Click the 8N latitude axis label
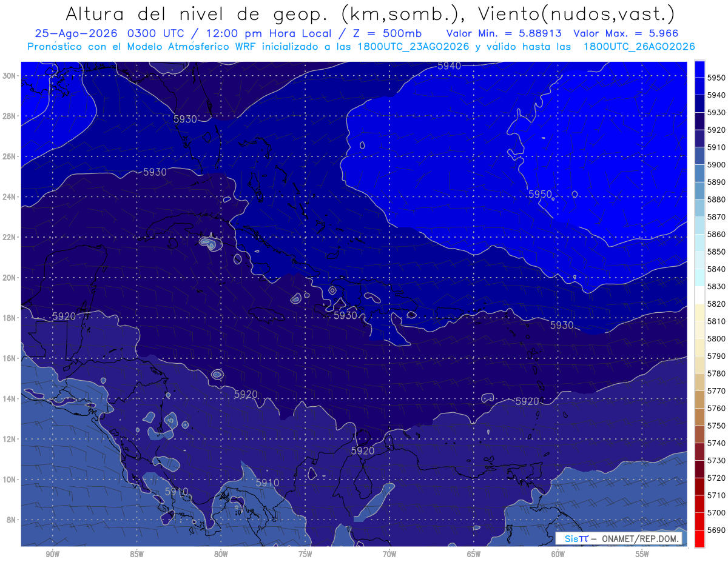The height and width of the screenshot is (562, 728). 12,520
